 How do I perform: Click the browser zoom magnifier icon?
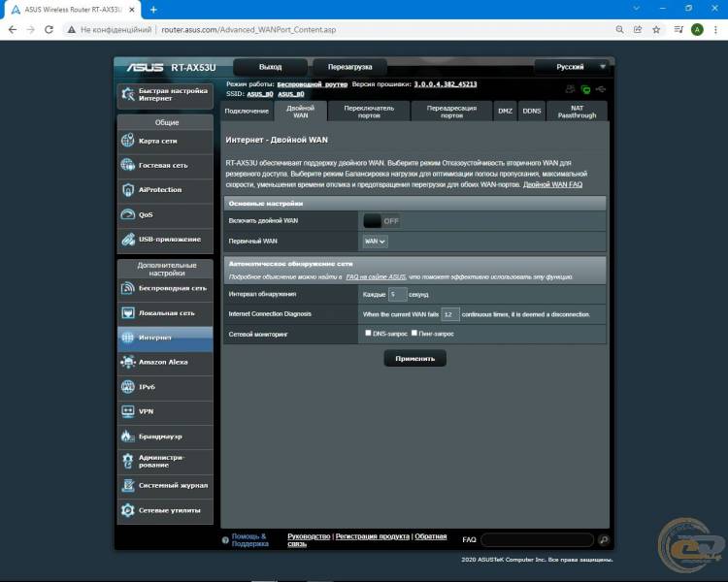(620, 30)
